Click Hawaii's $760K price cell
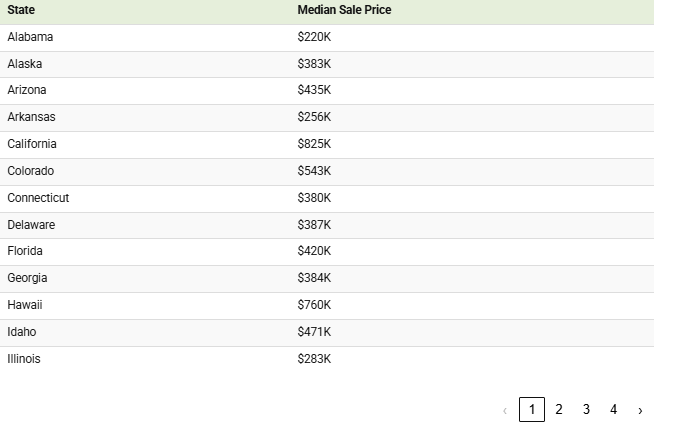674x434 pixels. (314, 305)
